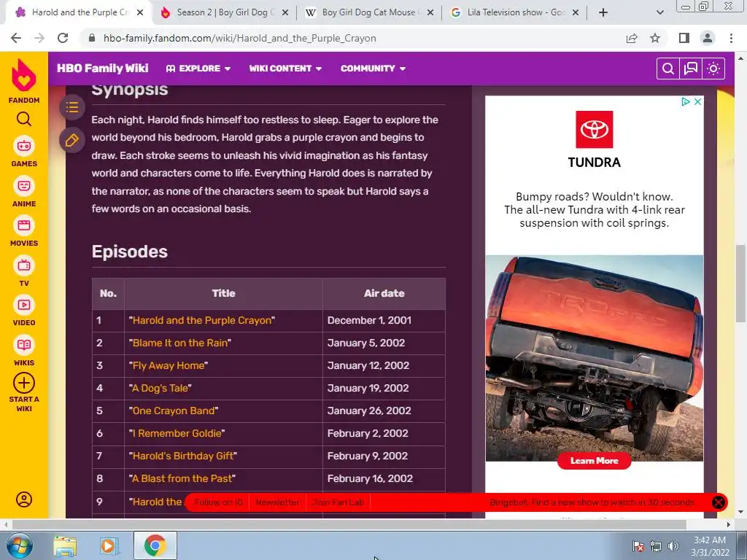The image size is (747, 560).
Task: Open Fandom sidebar search icon
Action: point(24,119)
